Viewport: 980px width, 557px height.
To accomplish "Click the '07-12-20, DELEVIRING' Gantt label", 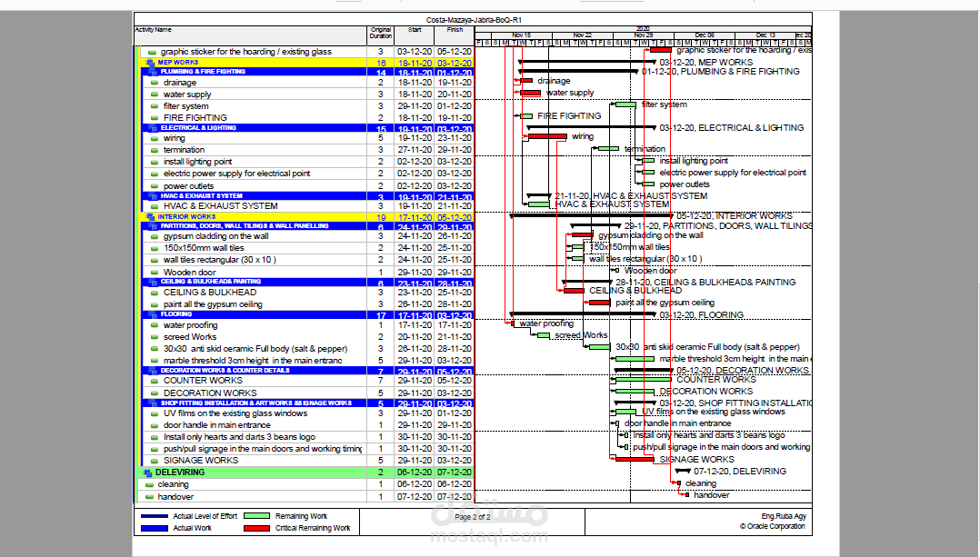I will click(x=740, y=472).
